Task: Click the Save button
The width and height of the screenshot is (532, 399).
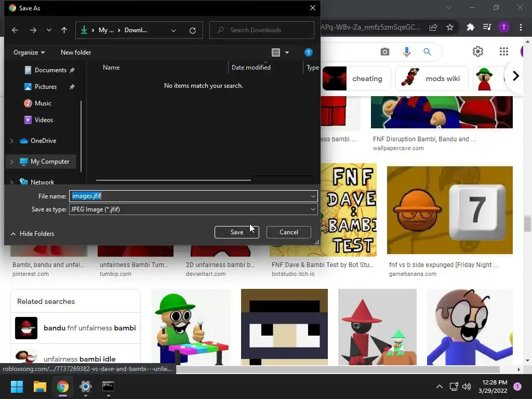Action: click(x=237, y=232)
